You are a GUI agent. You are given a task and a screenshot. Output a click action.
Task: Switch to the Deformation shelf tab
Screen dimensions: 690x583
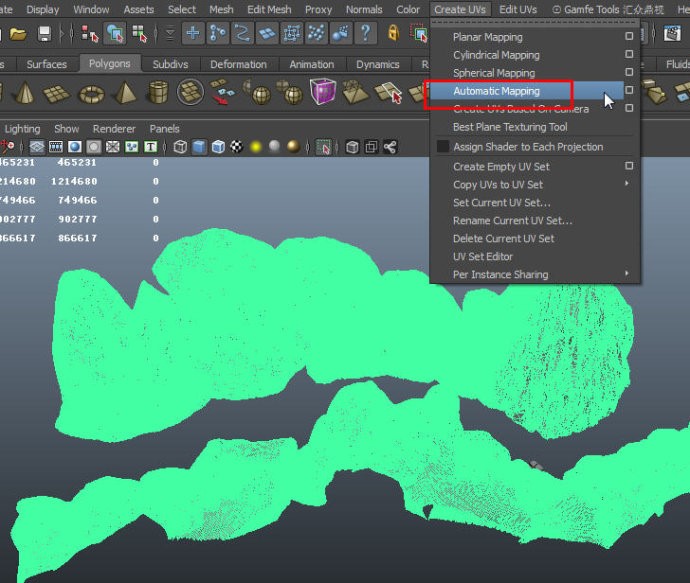(x=238, y=64)
